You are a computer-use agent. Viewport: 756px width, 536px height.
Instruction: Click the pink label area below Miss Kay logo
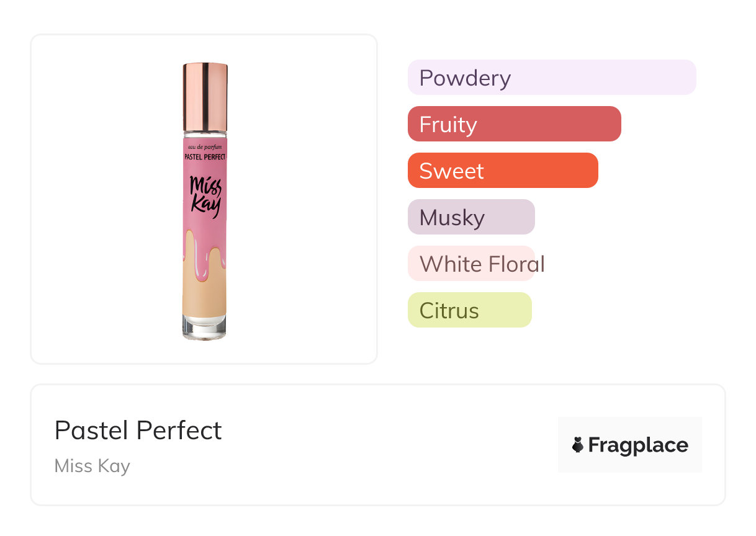tap(205, 226)
